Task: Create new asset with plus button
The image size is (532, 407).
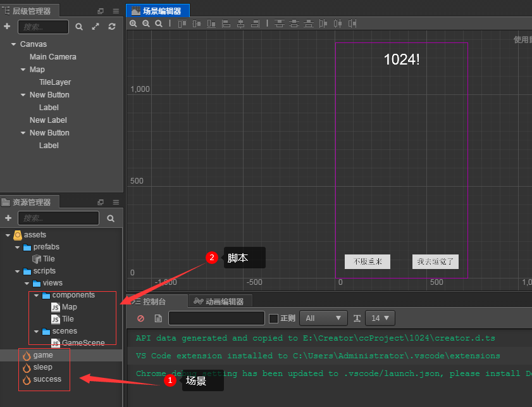Action: [8, 218]
